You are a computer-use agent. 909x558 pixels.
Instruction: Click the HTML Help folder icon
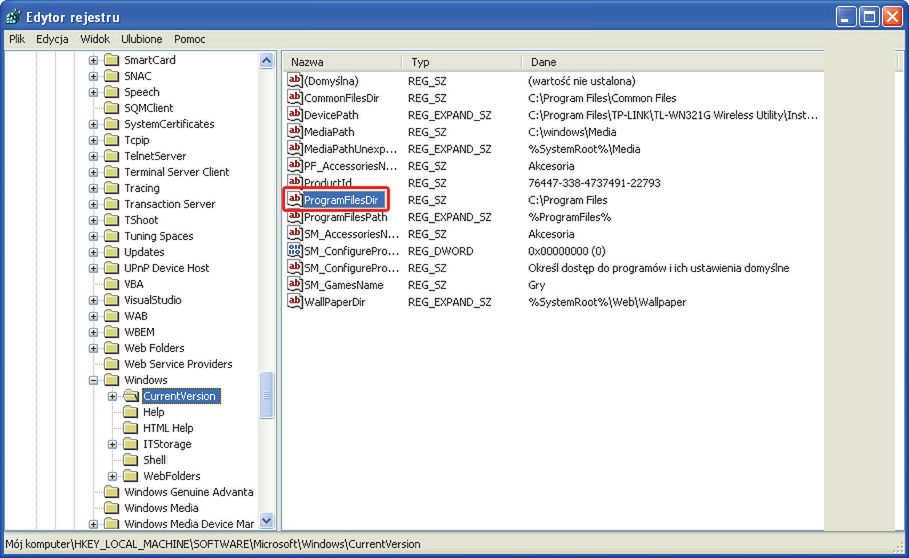(x=130, y=428)
